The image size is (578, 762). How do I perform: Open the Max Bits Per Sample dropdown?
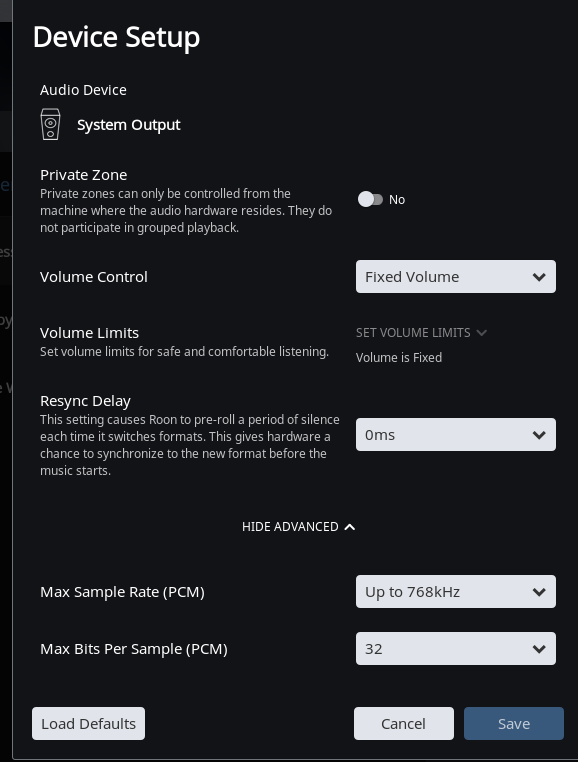[x=455, y=648]
